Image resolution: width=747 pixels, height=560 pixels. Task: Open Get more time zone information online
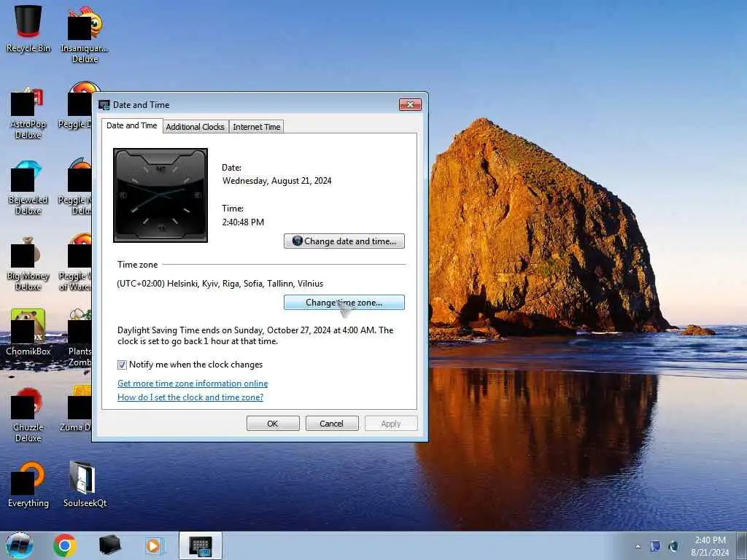coord(193,384)
